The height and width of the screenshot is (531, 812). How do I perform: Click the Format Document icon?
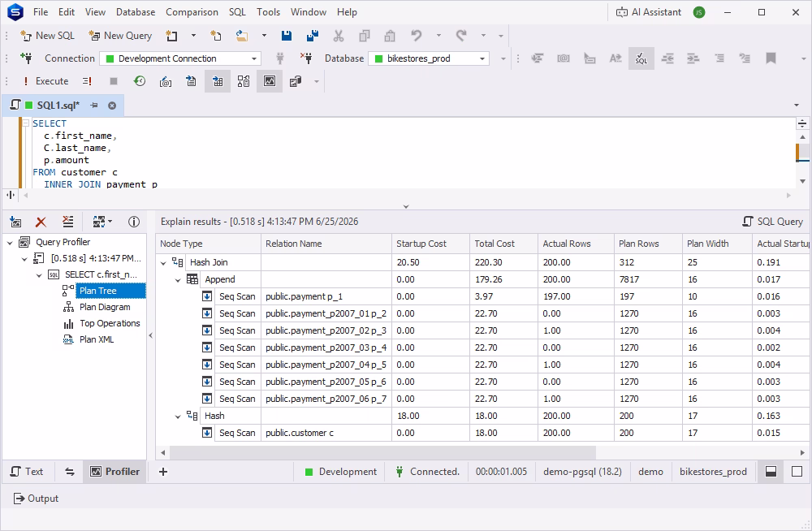[x=538, y=58]
